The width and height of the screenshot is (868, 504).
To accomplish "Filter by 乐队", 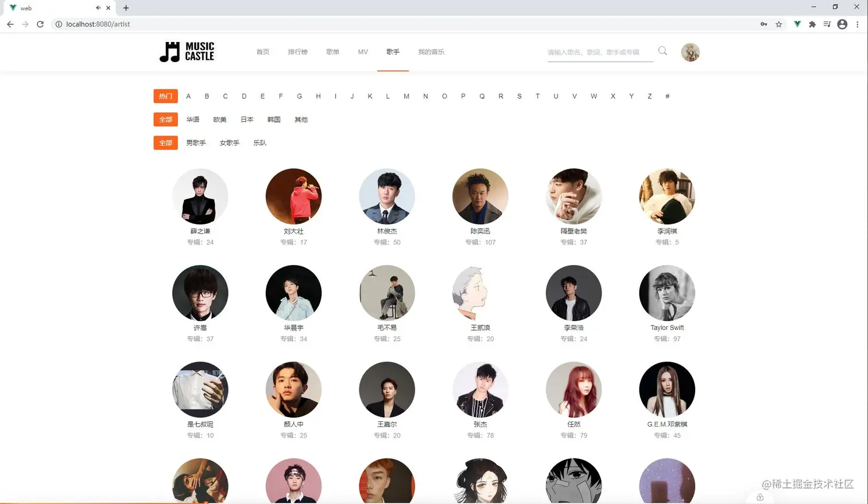I will [260, 142].
